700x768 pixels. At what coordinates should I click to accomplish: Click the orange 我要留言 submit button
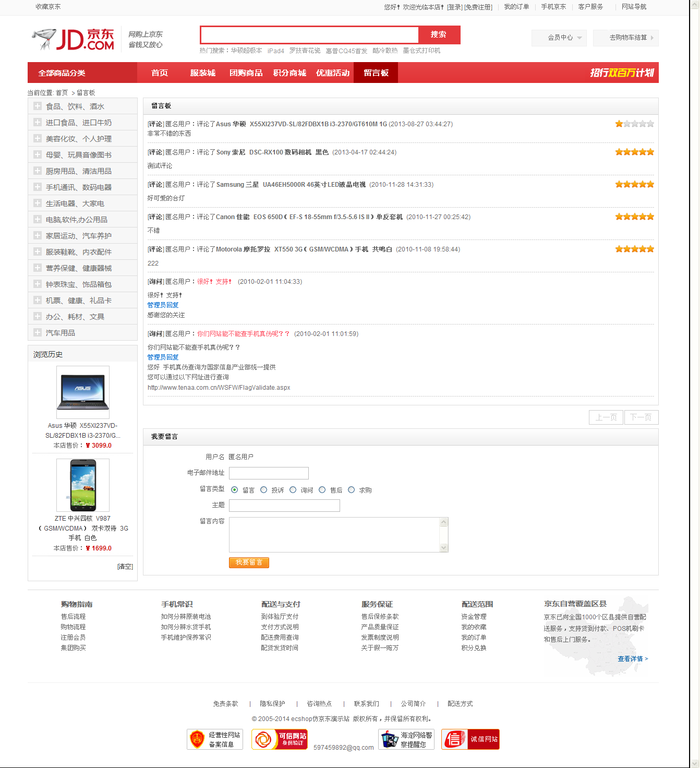tap(249, 562)
